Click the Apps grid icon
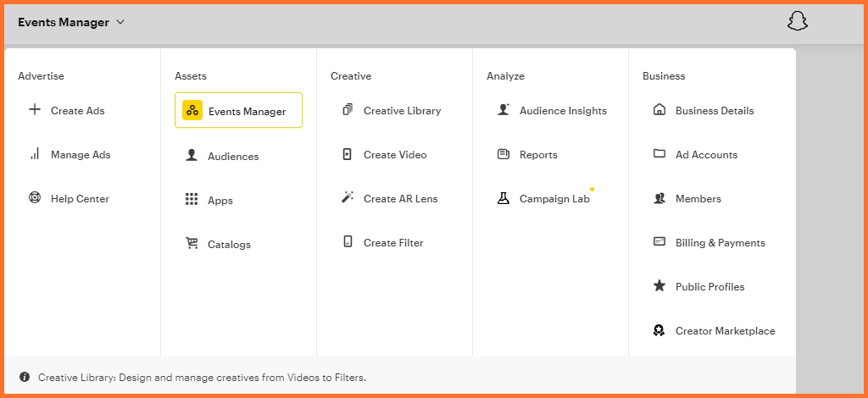868x398 pixels. [192, 200]
